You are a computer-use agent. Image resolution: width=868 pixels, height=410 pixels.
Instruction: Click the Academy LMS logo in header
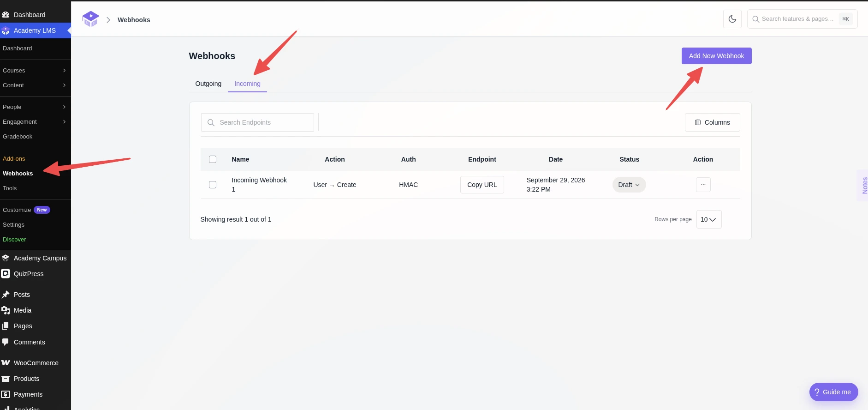point(90,19)
